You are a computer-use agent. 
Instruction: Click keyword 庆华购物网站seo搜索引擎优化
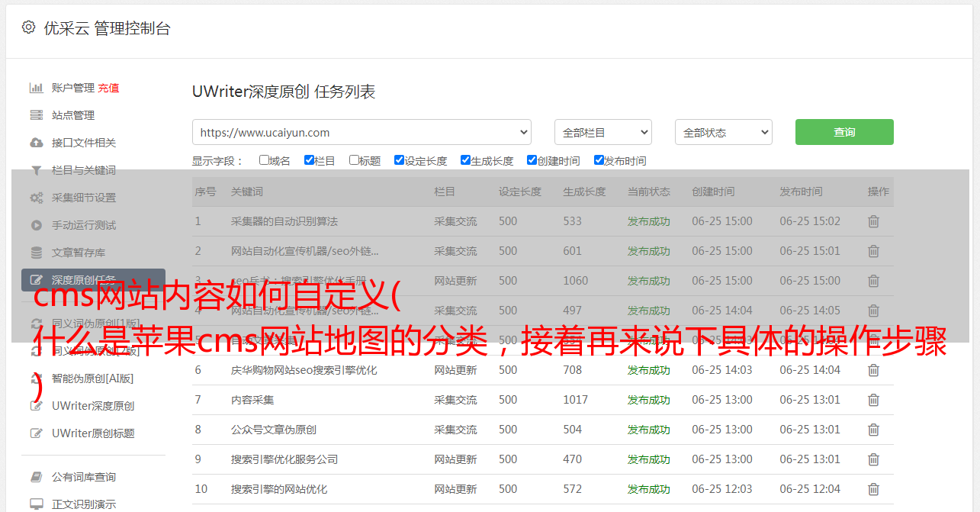click(x=304, y=370)
